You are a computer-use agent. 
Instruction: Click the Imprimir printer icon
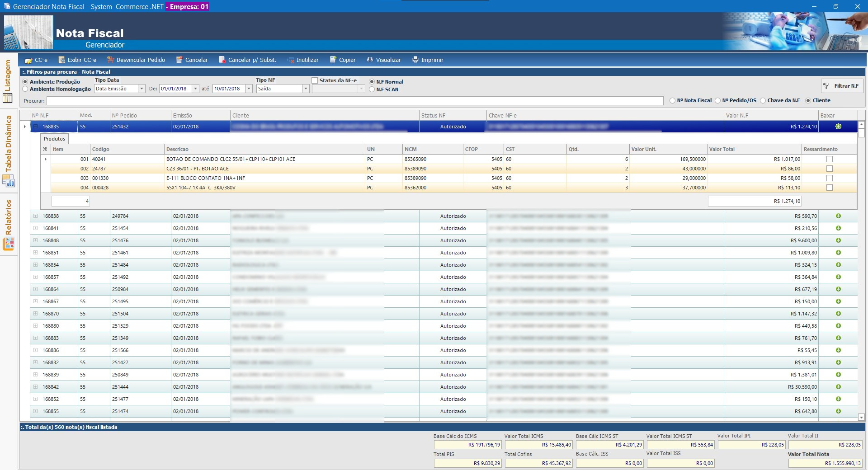415,60
